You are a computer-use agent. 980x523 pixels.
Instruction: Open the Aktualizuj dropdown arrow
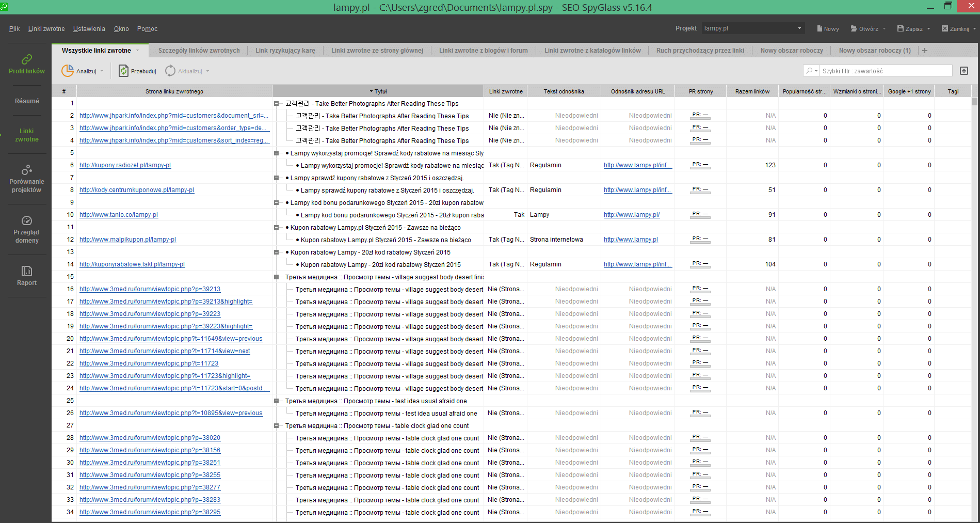pyautogui.click(x=208, y=71)
